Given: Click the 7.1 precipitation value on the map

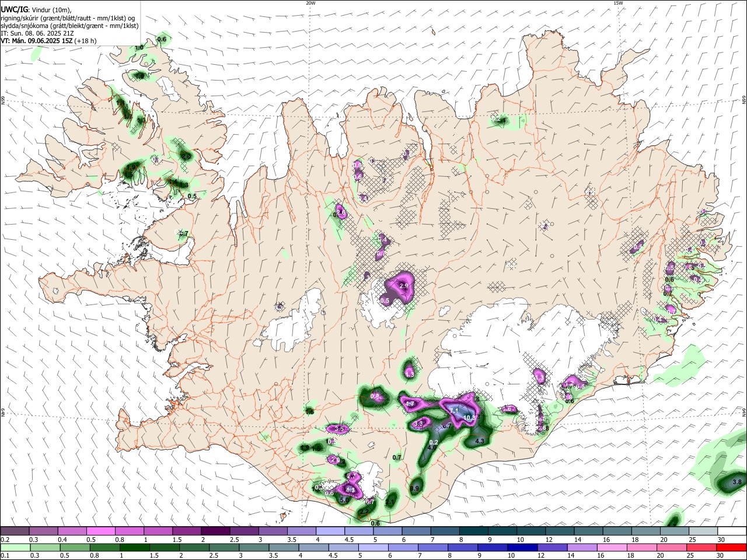Looking at the screenshot, I should 455,411.
